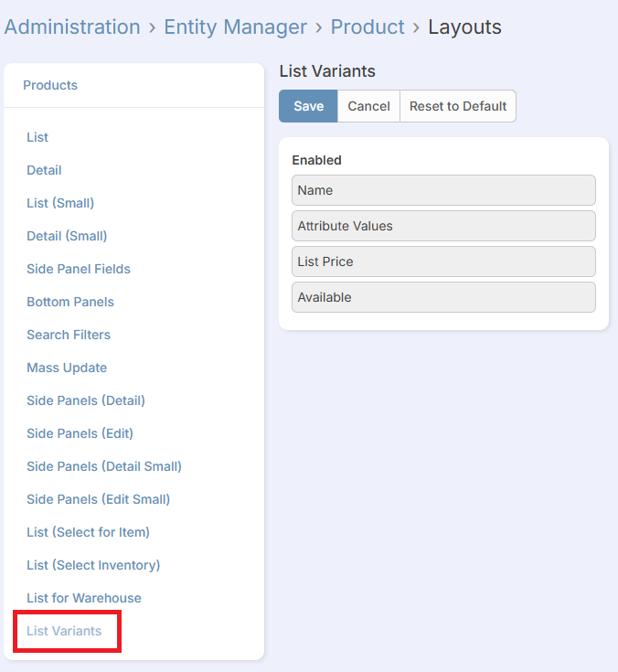
Task: Open List (Select Inventory) layout
Action: click(93, 565)
